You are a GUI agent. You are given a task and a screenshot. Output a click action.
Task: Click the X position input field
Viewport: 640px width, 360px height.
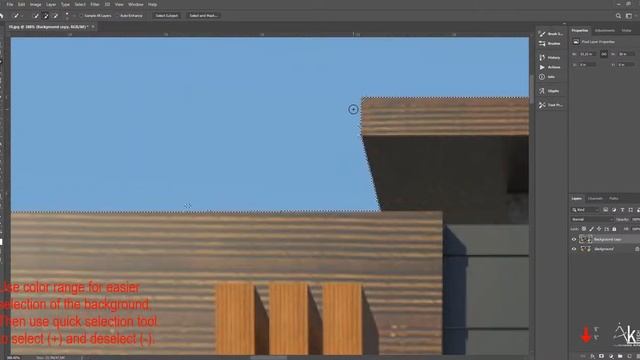tap(588, 64)
